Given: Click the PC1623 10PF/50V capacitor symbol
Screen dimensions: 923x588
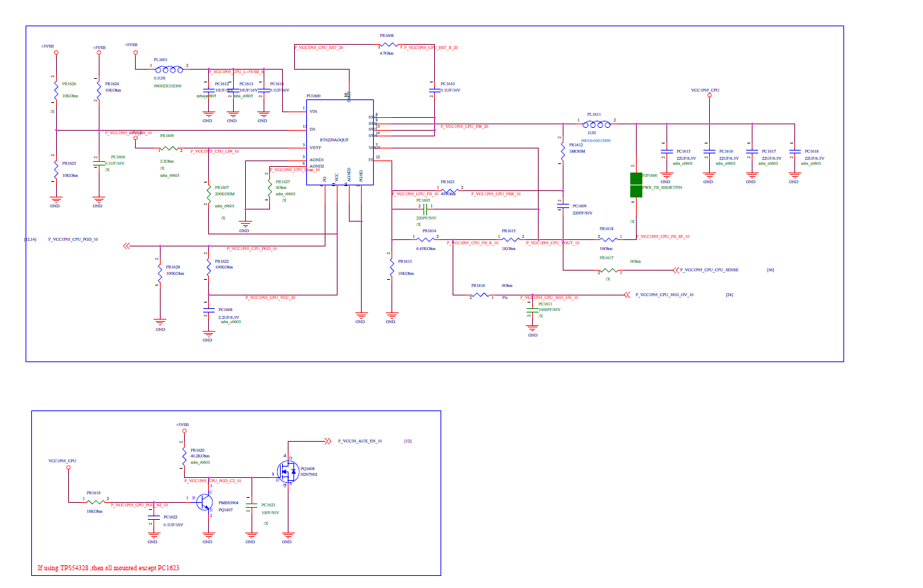Looking at the screenshot, I should [250, 508].
